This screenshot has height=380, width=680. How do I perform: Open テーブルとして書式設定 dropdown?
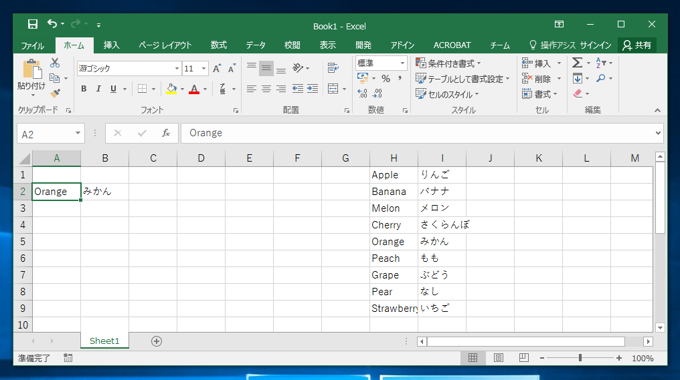click(462, 79)
